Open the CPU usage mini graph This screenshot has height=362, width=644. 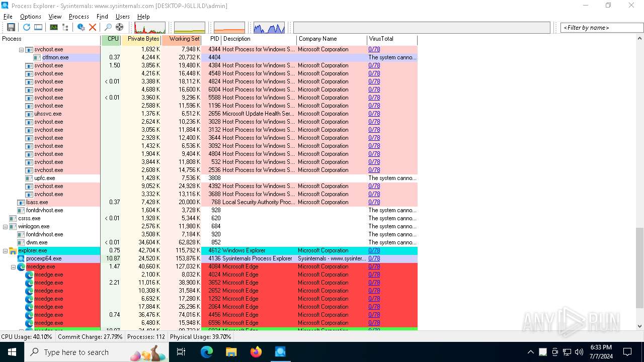[x=150, y=28]
